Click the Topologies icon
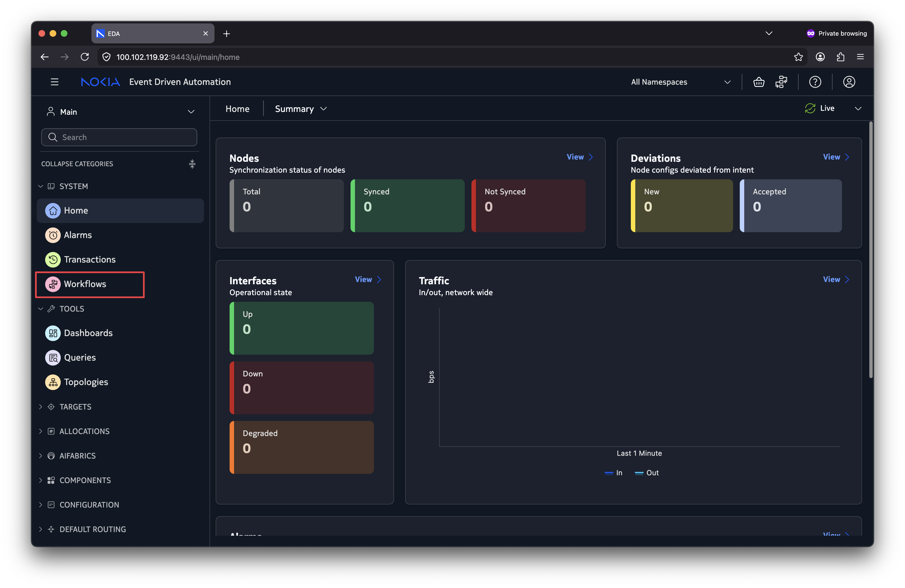 pyautogui.click(x=53, y=382)
